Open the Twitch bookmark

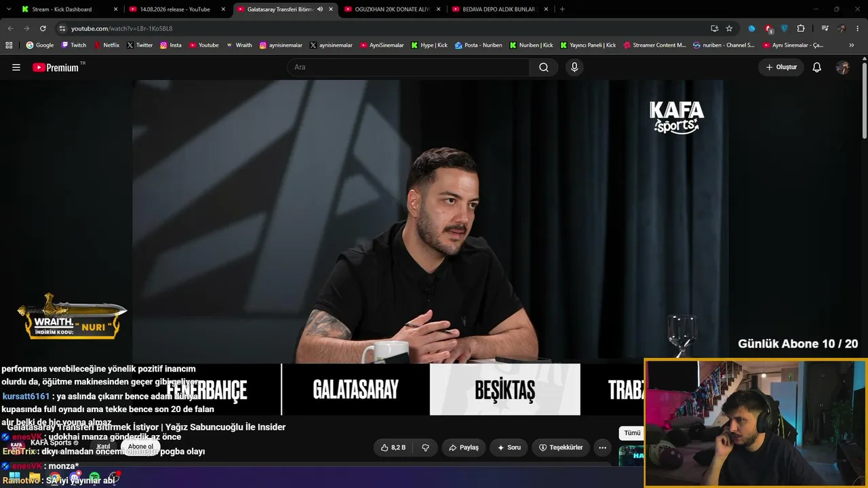tap(74, 45)
